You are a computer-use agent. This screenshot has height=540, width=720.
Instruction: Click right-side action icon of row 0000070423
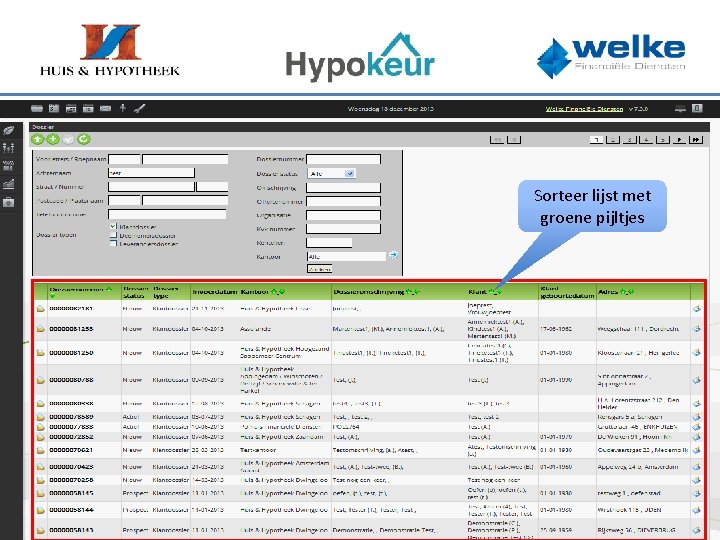click(x=697, y=467)
